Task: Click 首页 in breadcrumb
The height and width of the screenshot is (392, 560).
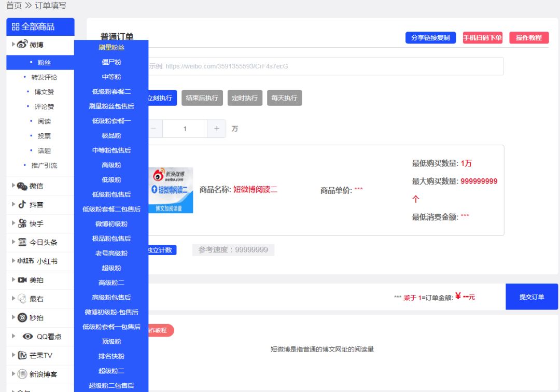Action: pyautogui.click(x=15, y=5)
